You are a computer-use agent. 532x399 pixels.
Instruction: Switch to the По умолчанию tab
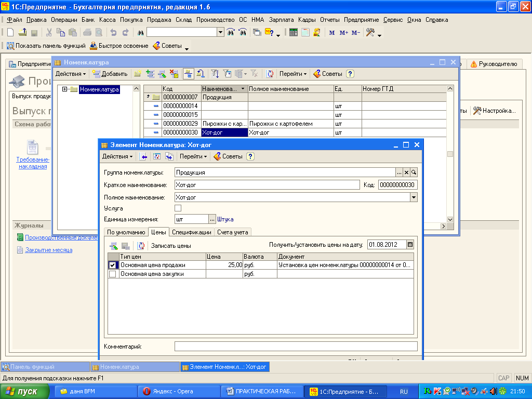(x=126, y=232)
